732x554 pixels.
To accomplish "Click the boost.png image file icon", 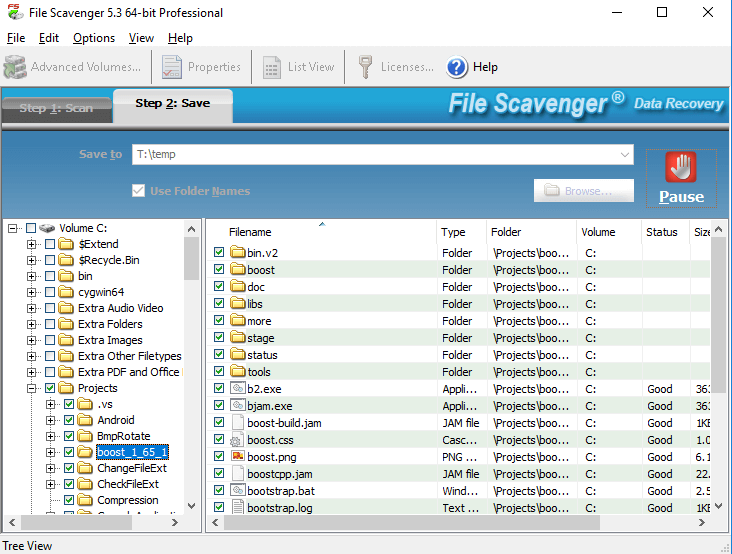I will pos(238,456).
